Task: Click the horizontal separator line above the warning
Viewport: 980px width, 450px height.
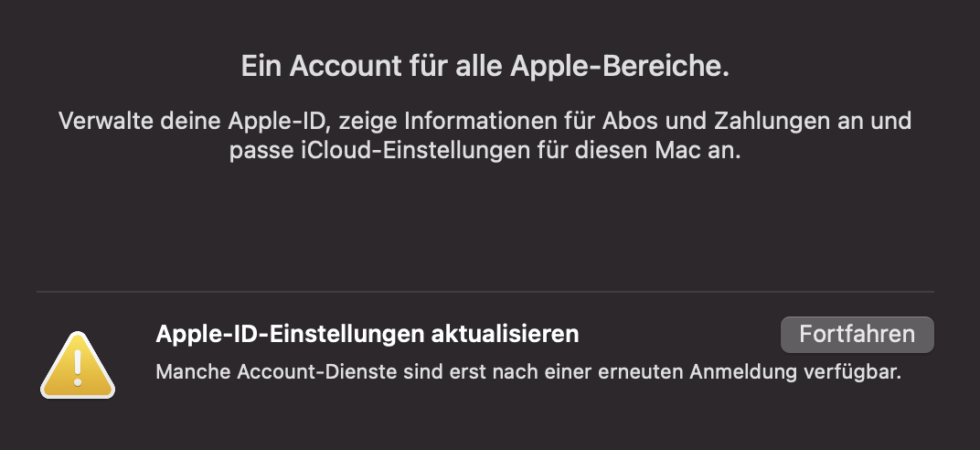Action: tap(485, 293)
